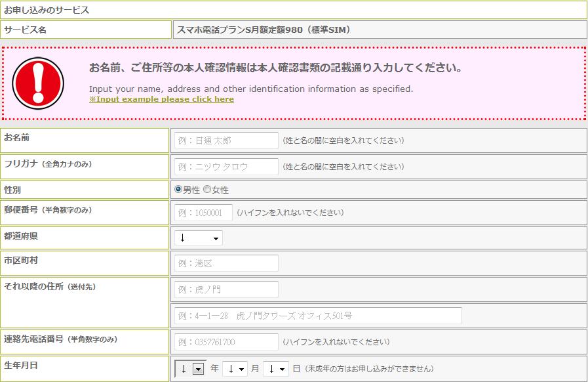
Task: Click the 連絡先電話番号 phone number input field
Action: coord(226,342)
